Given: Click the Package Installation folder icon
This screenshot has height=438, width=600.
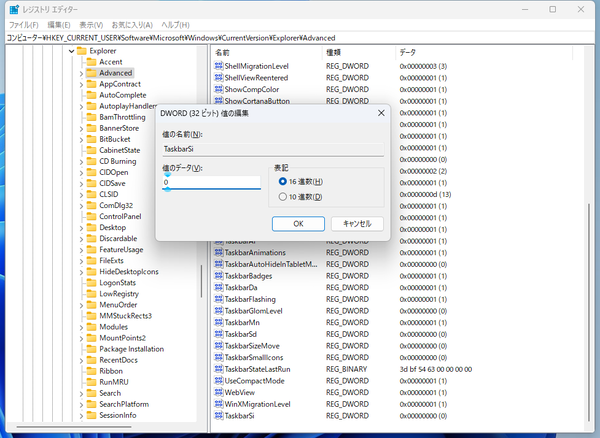Looking at the screenshot, I should (91, 349).
